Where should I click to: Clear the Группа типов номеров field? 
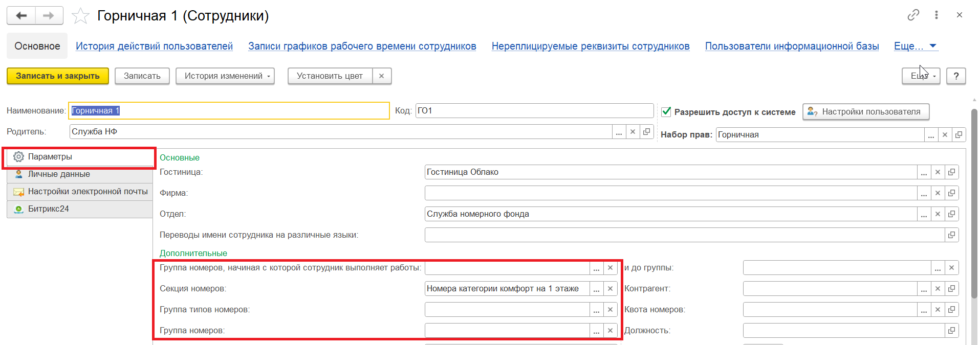click(610, 310)
